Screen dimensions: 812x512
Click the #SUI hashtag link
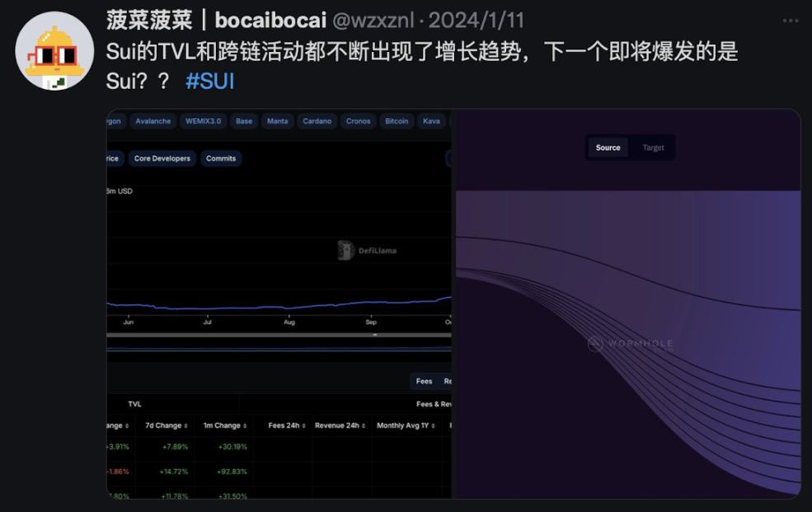pyautogui.click(x=209, y=82)
